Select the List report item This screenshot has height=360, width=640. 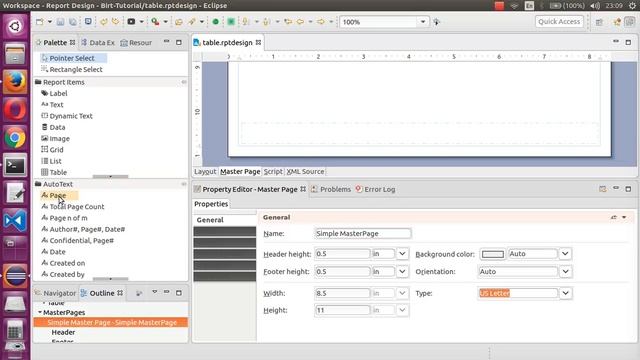click(55, 161)
